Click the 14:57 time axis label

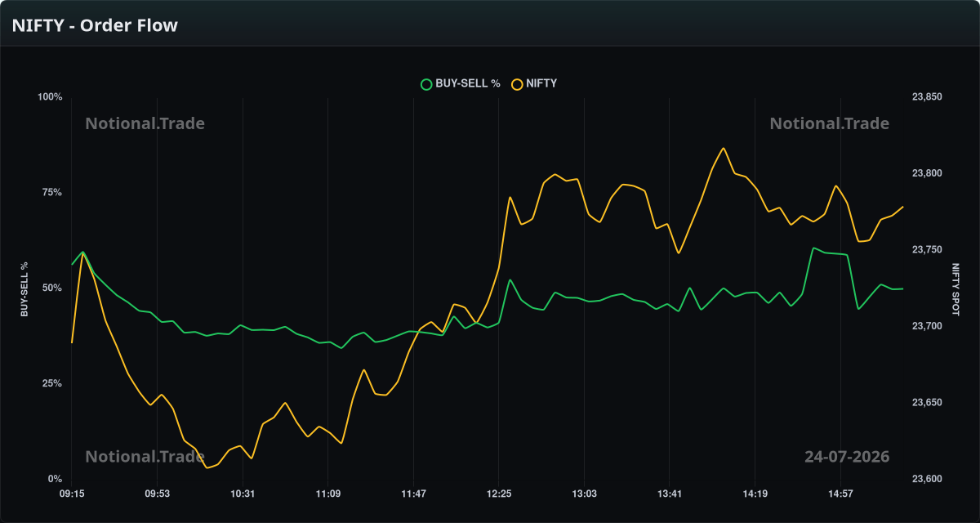(x=840, y=494)
